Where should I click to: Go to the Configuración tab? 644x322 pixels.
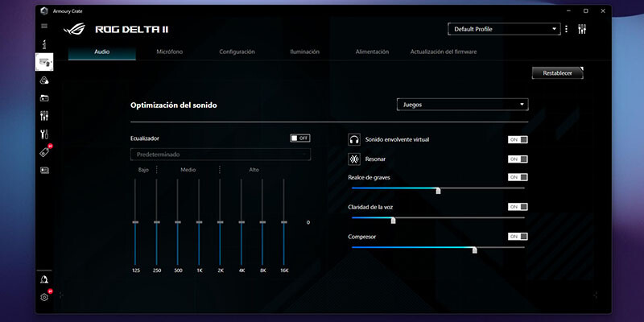pos(237,52)
